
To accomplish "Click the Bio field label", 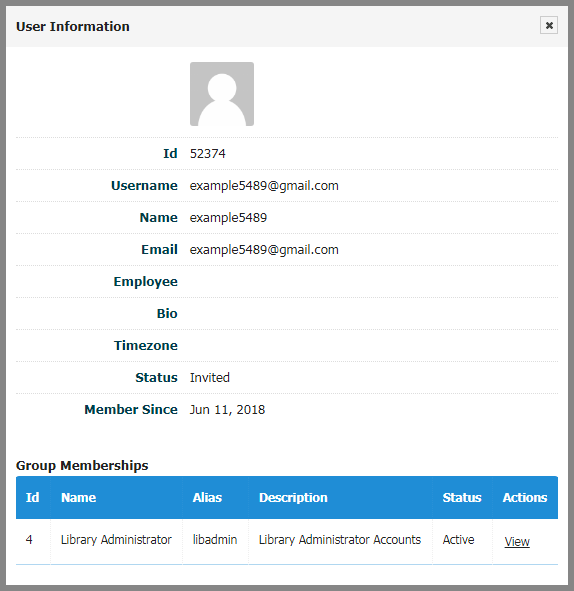I will 167,314.
